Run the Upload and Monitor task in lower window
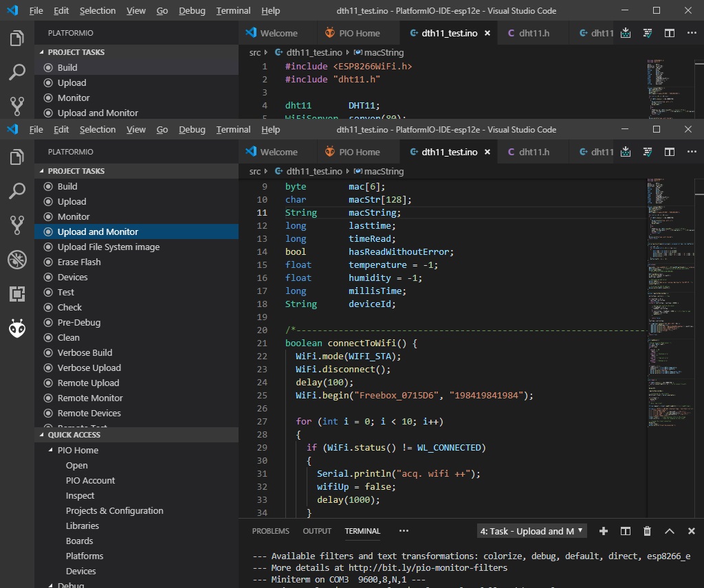704x588 pixels. tap(137, 231)
